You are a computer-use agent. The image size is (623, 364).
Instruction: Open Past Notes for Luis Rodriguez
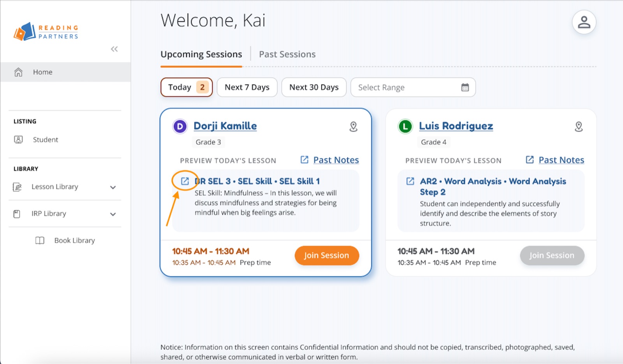(561, 160)
